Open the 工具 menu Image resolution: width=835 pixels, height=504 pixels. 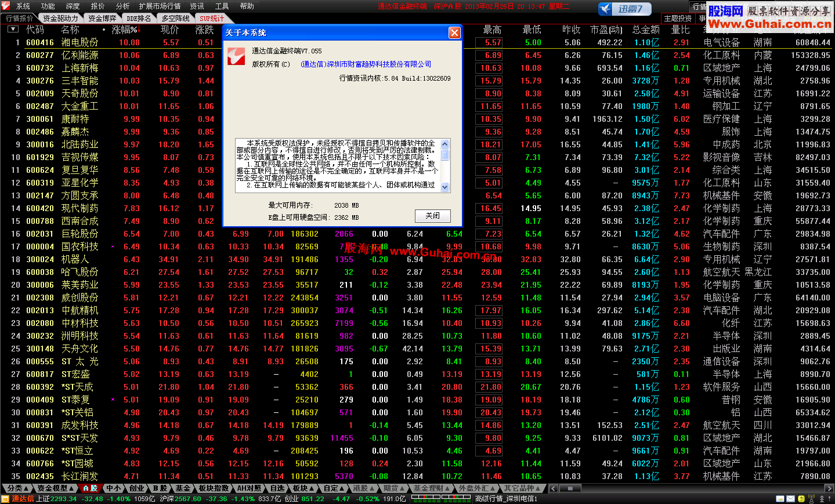pyautogui.click(x=222, y=6)
